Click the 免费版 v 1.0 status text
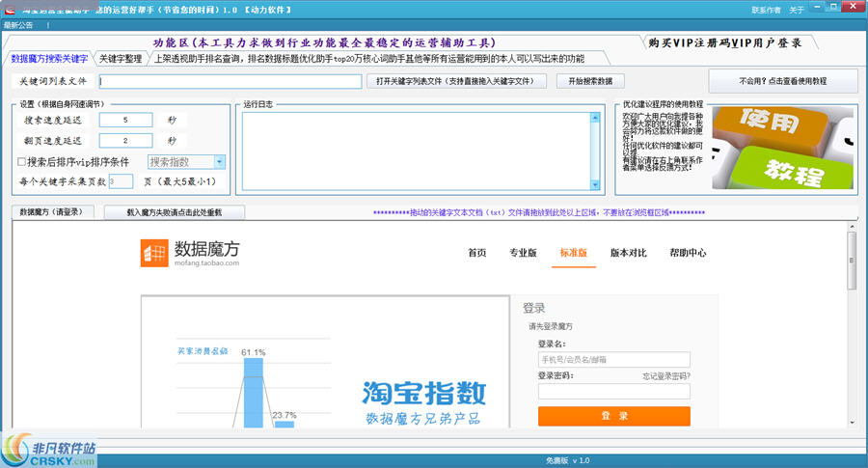 point(568,460)
